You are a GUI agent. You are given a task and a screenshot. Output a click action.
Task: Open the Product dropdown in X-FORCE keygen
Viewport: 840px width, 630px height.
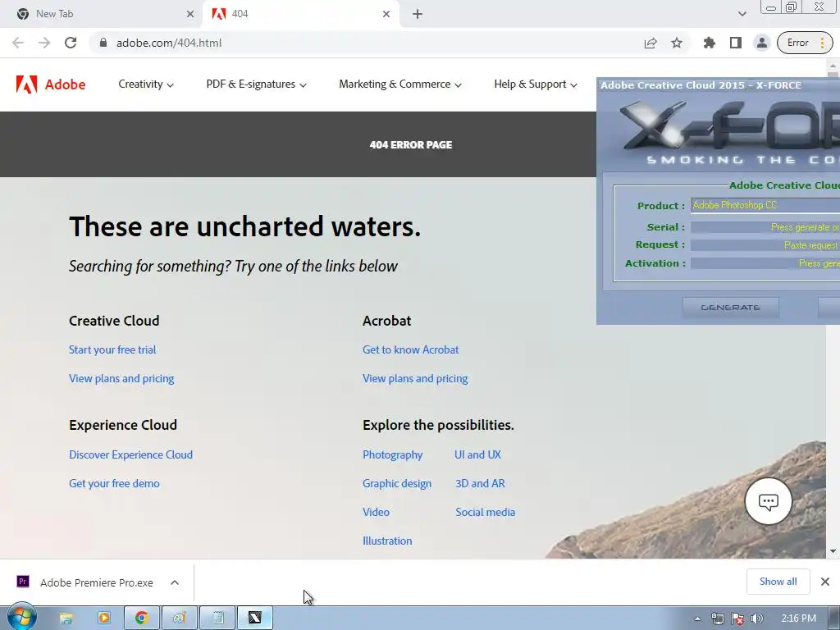[765, 205]
